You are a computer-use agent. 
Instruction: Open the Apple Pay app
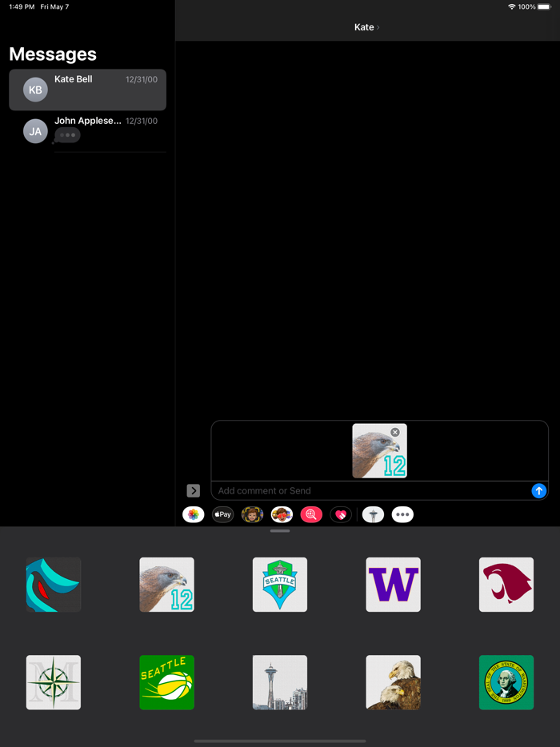[x=222, y=514]
